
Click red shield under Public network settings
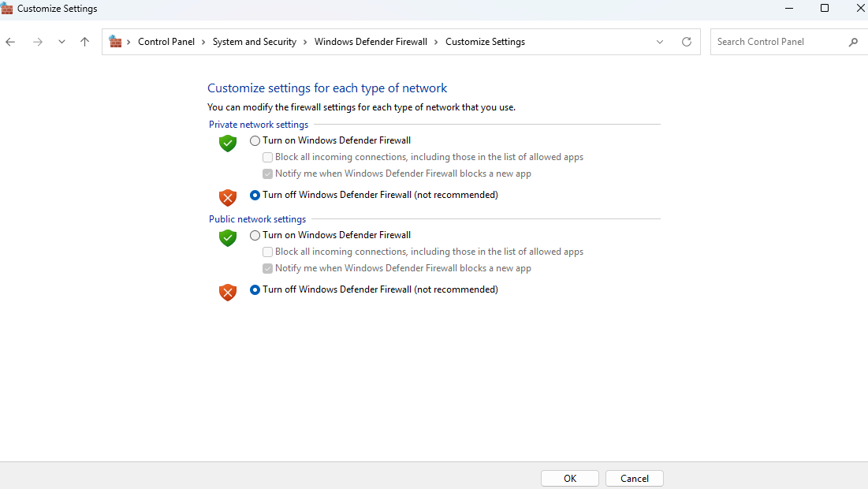(x=228, y=293)
